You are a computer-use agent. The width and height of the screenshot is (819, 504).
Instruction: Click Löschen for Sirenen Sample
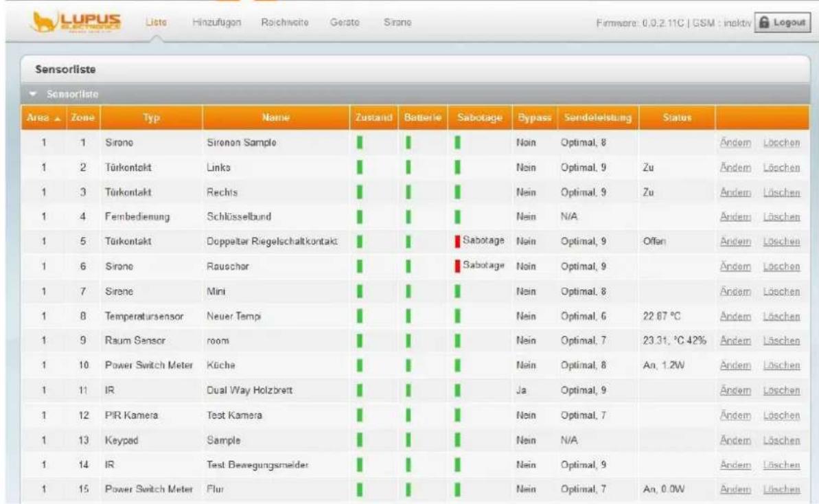point(781,143)
